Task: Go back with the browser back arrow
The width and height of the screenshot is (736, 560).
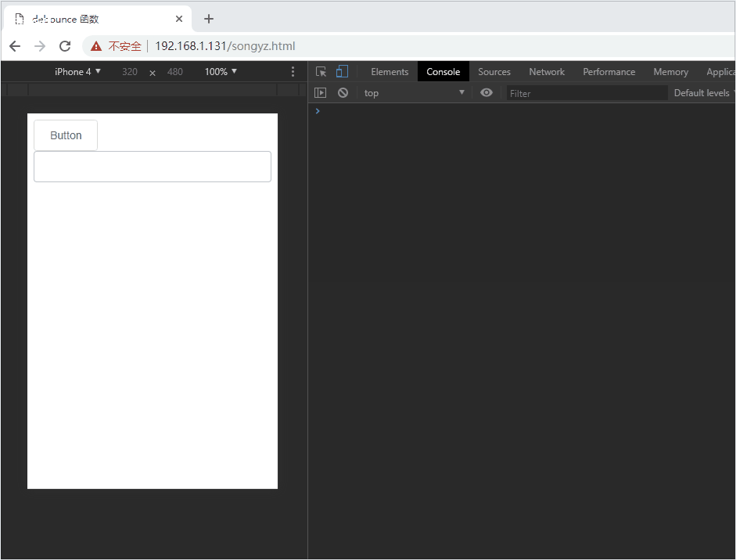Action: (15, 46)
